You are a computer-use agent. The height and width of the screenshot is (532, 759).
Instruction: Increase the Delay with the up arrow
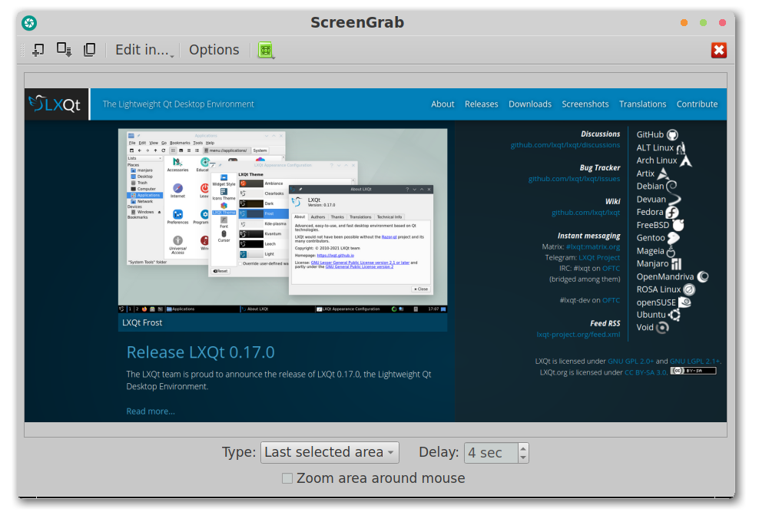coord(523,448)
